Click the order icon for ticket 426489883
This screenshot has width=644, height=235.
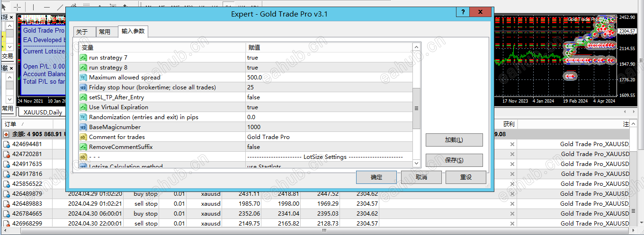click(7, 204)
